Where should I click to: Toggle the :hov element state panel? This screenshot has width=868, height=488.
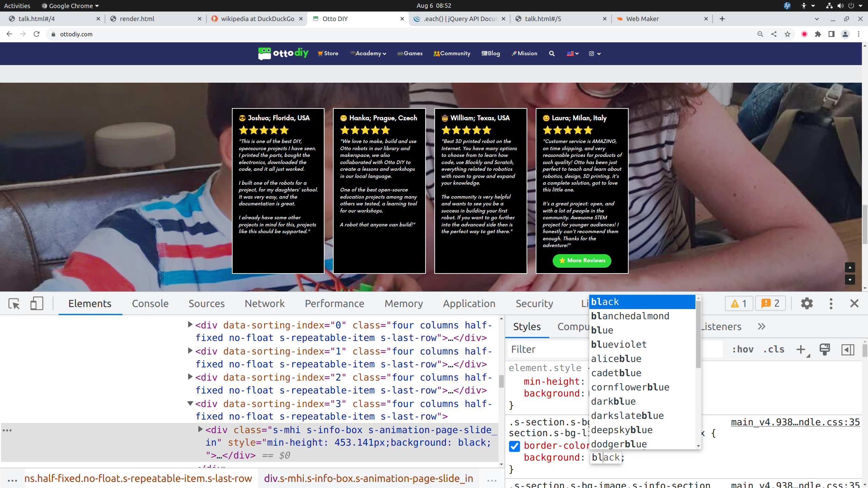(x=743, y=349)
